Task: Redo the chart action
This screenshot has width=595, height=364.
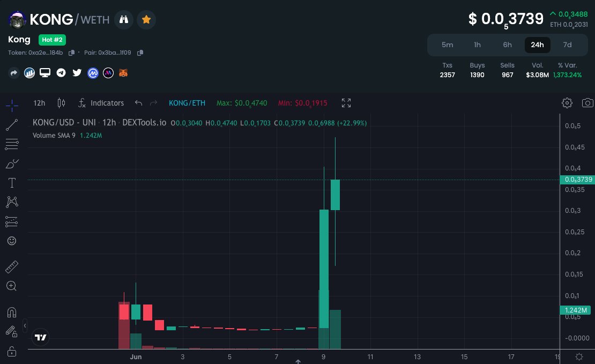Action: pyautogui.click(x=154, y=103)
